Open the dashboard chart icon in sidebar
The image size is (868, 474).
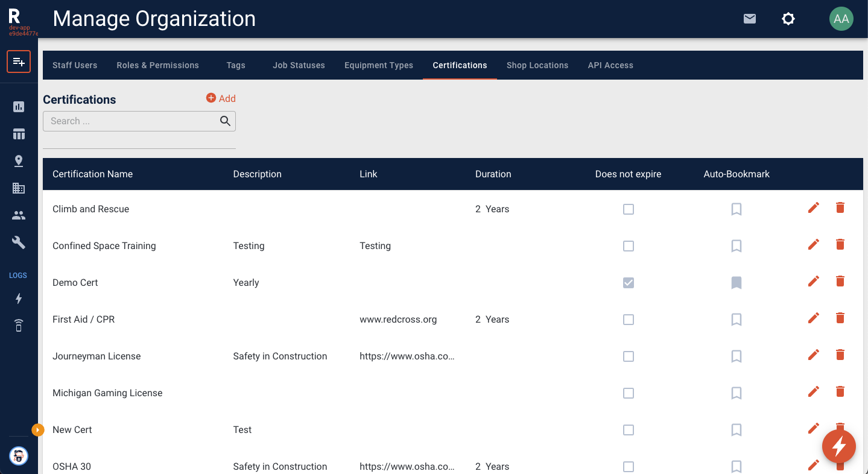19,107
